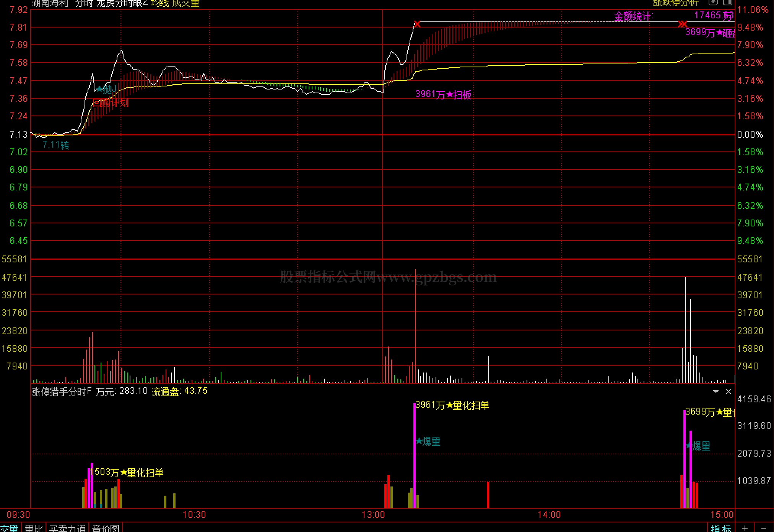Click the 3961万★扫板 annotation on price chart

pos(443,94)
